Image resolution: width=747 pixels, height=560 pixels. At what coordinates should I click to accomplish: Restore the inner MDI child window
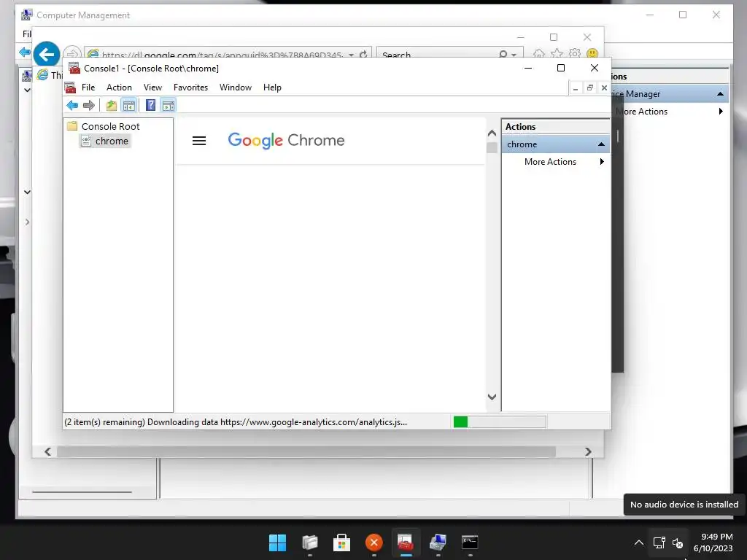[x=589, y=87]
